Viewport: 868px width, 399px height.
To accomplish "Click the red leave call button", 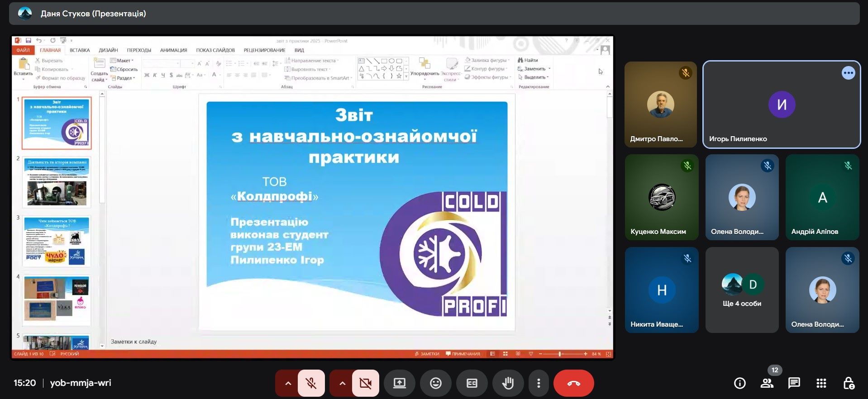I will [574, 383].
